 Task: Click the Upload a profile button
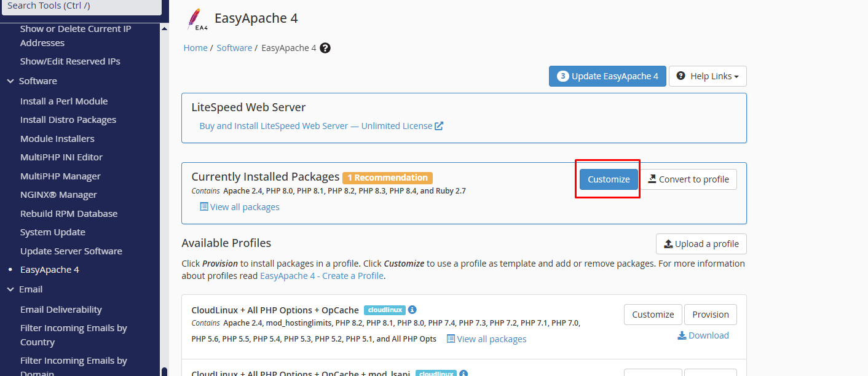[x=701, y=244]
